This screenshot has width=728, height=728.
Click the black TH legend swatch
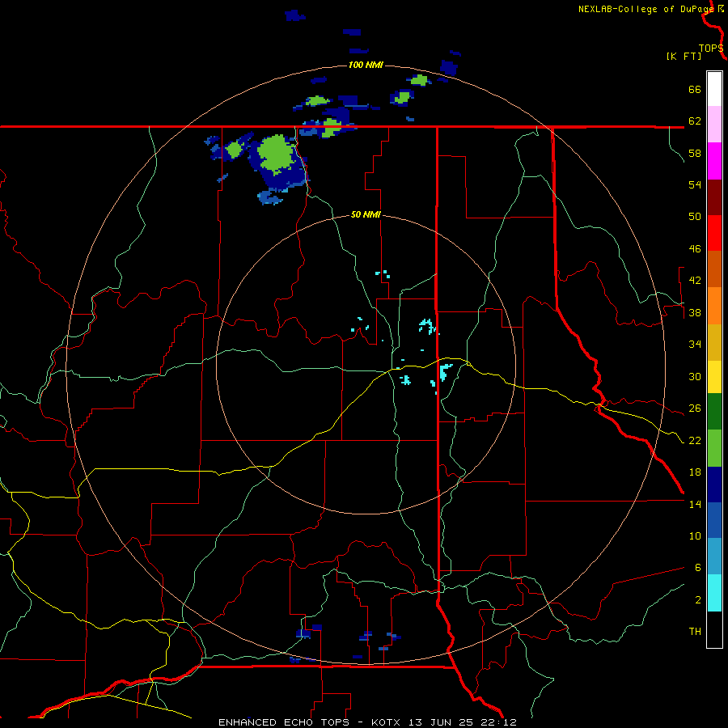(x=714, y=629)
